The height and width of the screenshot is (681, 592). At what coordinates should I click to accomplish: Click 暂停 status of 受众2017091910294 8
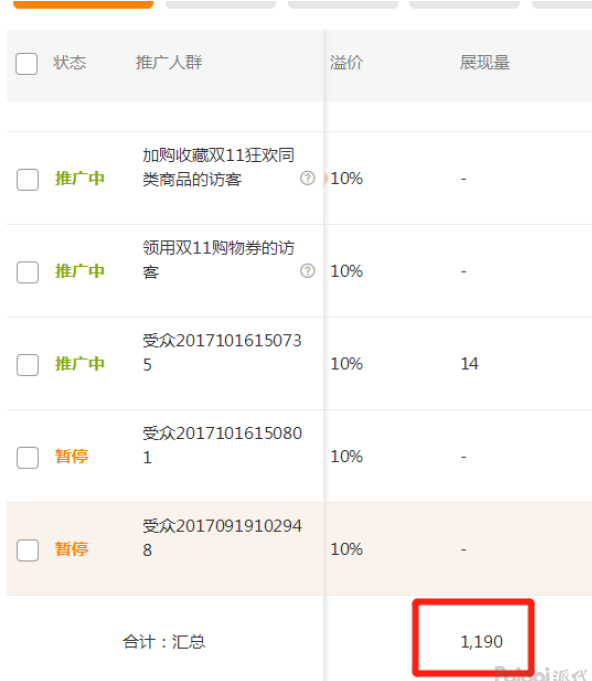point(72,549)
